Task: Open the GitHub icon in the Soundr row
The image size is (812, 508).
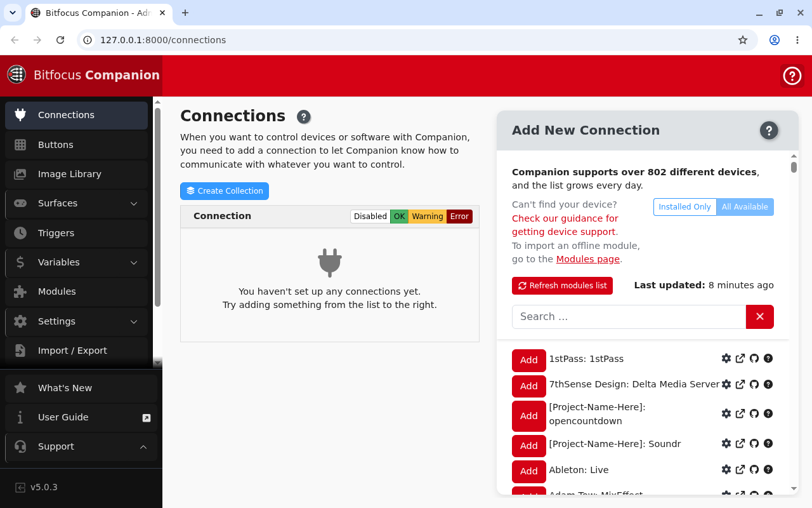Action: tap(754, 443)
